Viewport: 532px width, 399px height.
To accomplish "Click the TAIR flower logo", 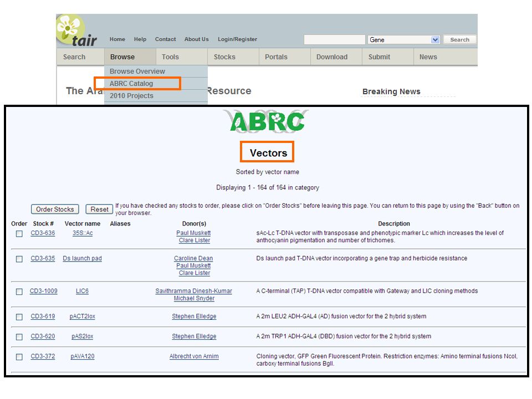I will [76, 30].
